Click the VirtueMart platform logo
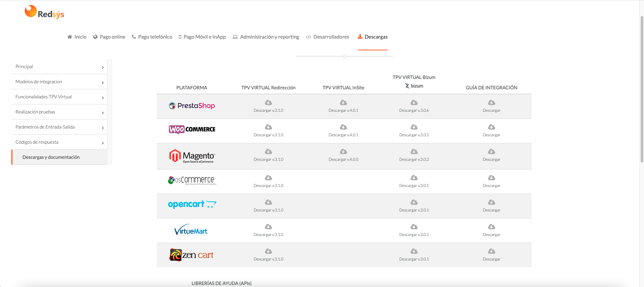Image resolution: width=644 pixels, height=287 pixels. point(191,230)
